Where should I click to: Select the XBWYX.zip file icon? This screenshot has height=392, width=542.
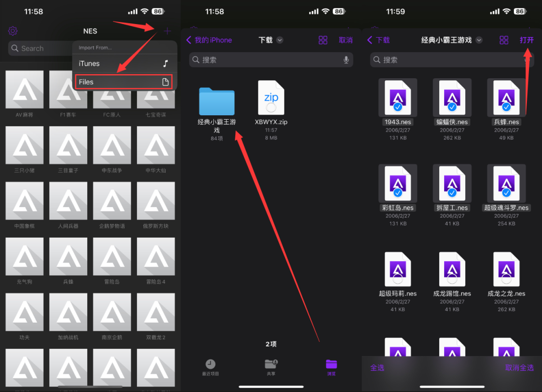click(271, 99)
